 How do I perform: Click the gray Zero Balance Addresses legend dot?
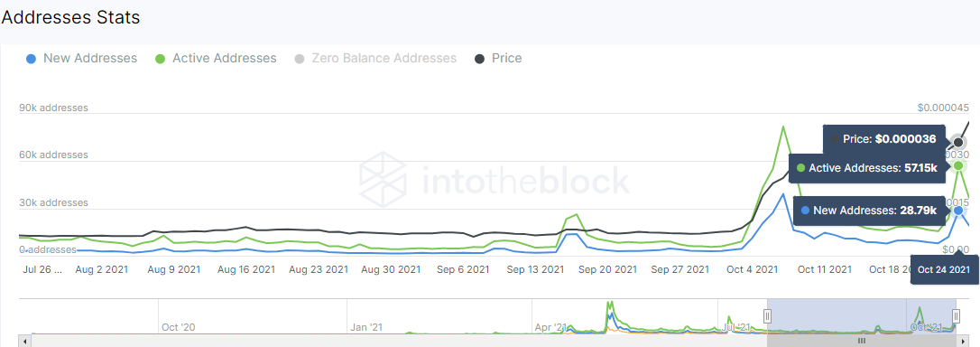(300, 59)
